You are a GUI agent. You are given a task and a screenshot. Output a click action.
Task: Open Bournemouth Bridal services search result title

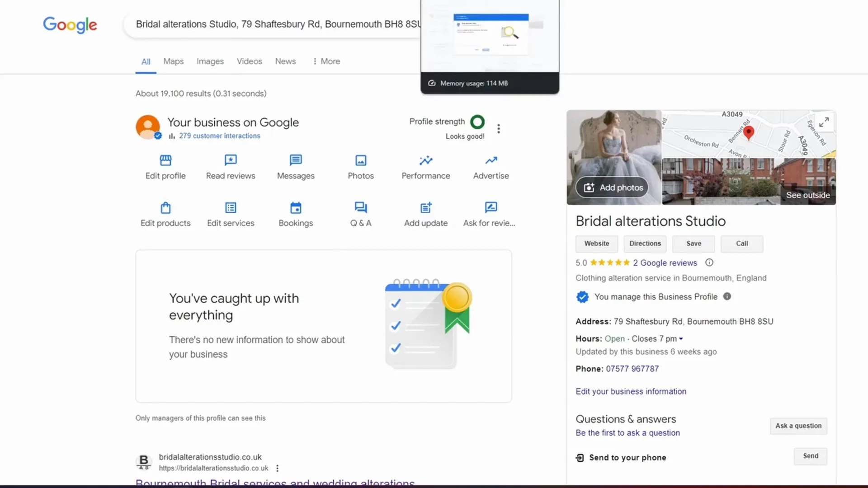[x=275, y=483]
